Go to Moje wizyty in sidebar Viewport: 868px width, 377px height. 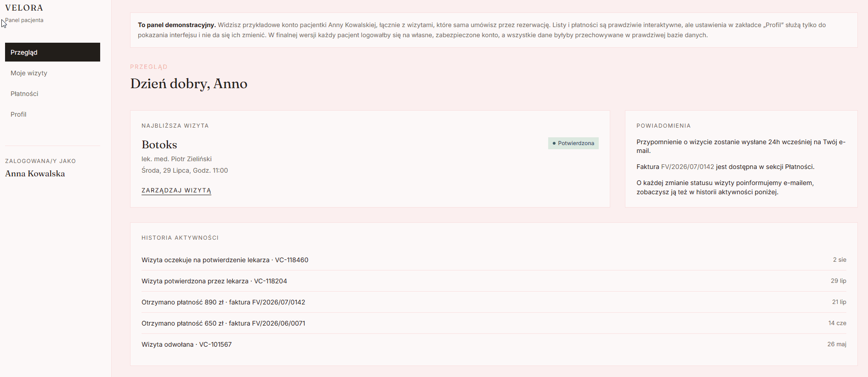click(52, 73)
